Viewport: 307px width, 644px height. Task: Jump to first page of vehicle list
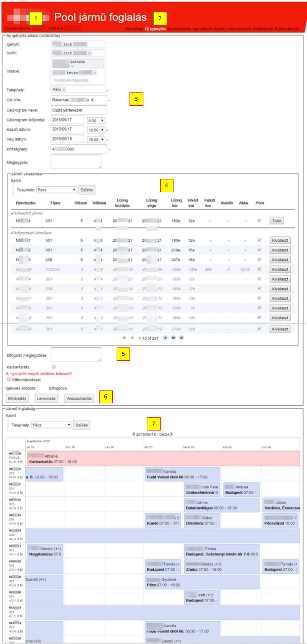point(124,338)
